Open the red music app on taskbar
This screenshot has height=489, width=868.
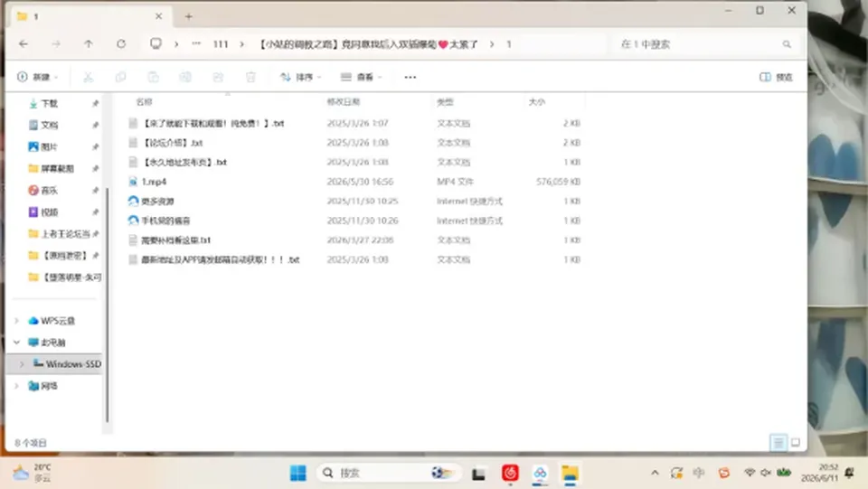click(510, 473)
